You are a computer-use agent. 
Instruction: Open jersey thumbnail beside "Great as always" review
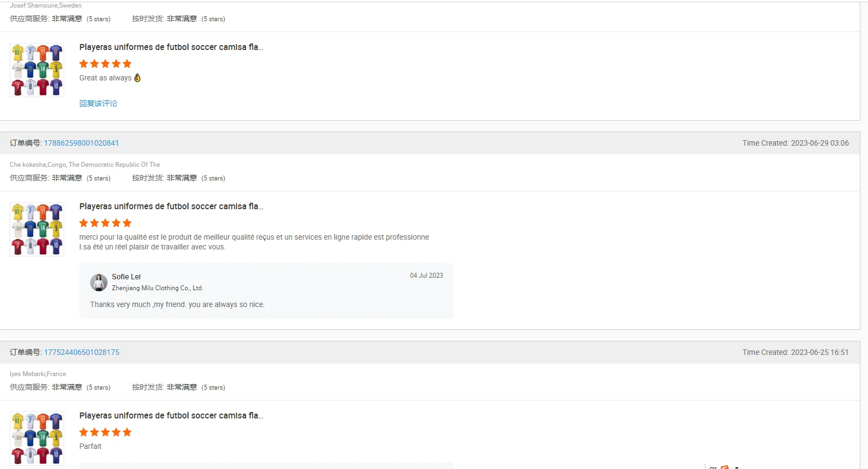[37, 70]
